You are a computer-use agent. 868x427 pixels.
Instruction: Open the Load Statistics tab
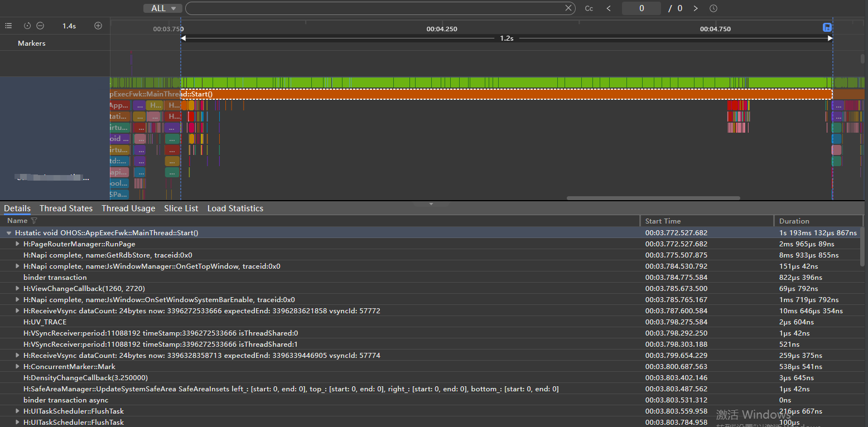click(x=235, y=208)
